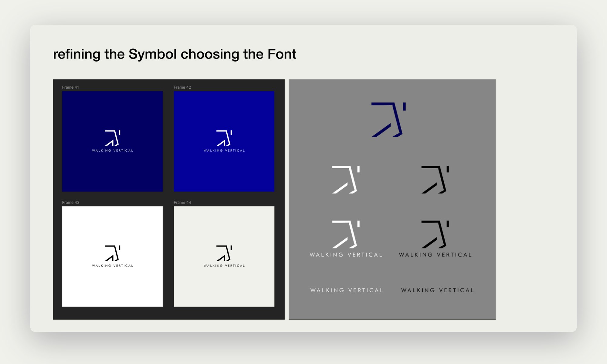Select the black logo symbol in Frame 43

(113, 253)
